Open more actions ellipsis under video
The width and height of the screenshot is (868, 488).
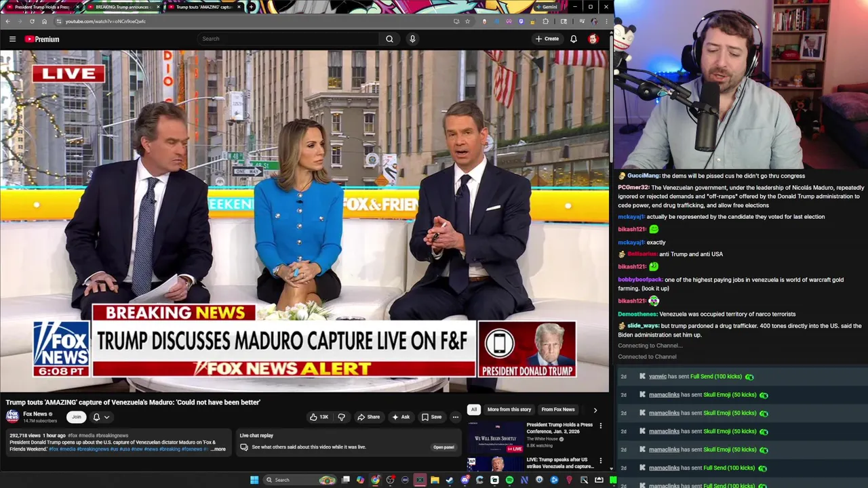point(456,417)
